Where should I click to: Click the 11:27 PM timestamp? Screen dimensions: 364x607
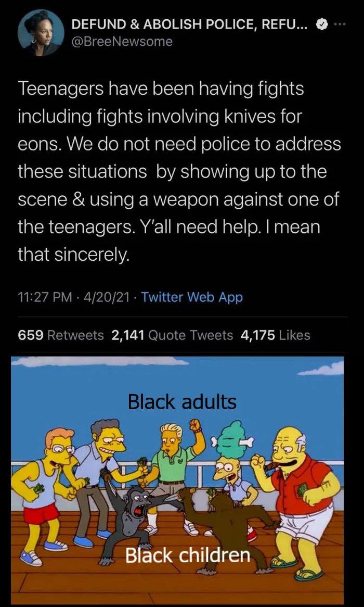(45, 297)
